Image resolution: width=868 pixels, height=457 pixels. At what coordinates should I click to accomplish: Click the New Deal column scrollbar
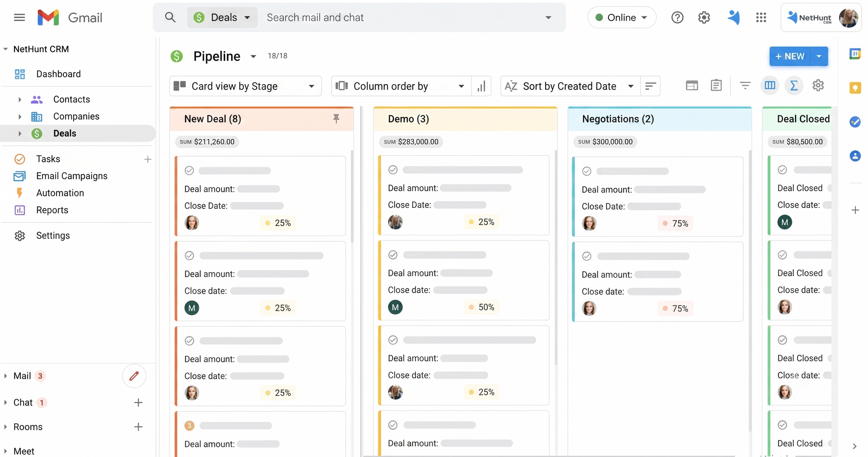[352, 197]
